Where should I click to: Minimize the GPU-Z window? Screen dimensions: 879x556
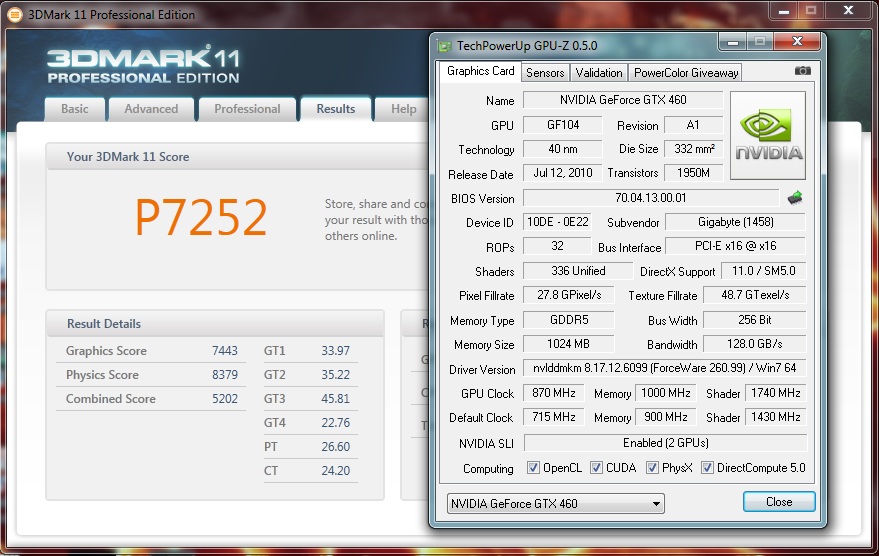[x=732, y=41]
